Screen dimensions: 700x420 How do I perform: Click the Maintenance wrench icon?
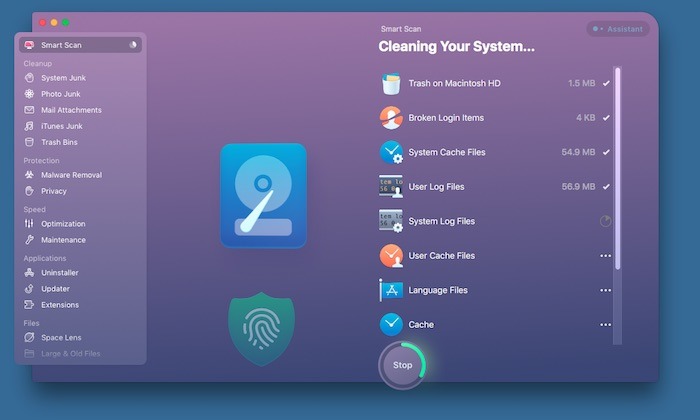click(x=29, y=240)
